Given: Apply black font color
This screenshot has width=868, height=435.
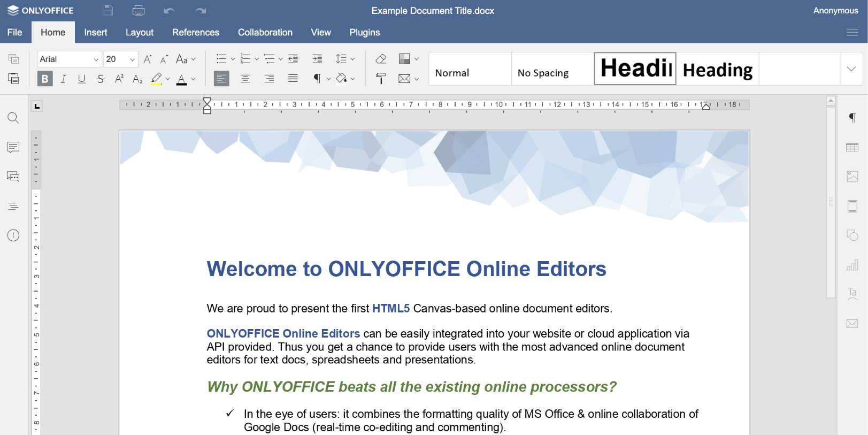Looking at the screenshot, I should coord(182,79).
